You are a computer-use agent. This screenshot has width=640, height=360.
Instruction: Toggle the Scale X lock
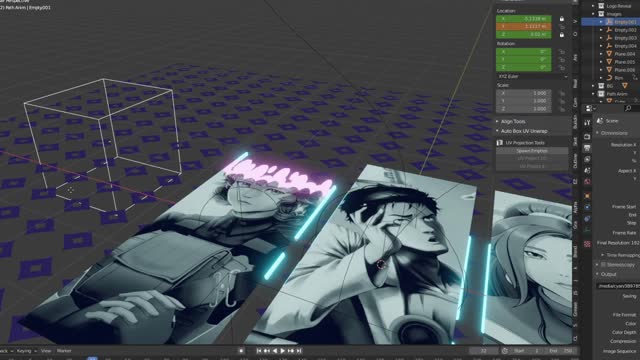(x=562, y=93)
